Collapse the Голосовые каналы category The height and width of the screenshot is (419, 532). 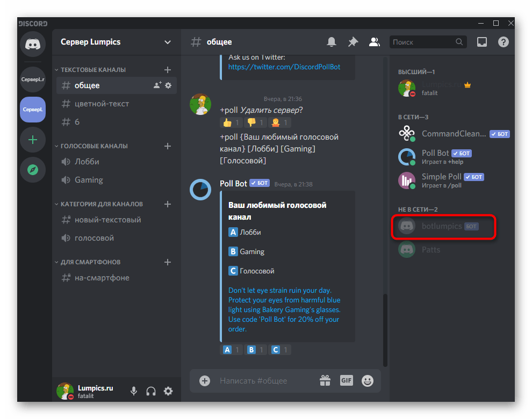94,146
